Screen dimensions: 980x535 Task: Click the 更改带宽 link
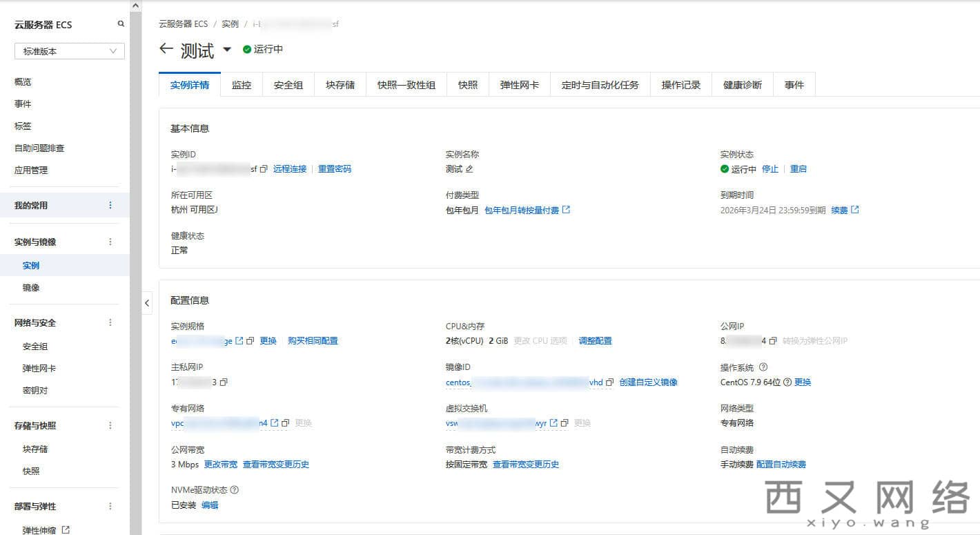[221, 465]
